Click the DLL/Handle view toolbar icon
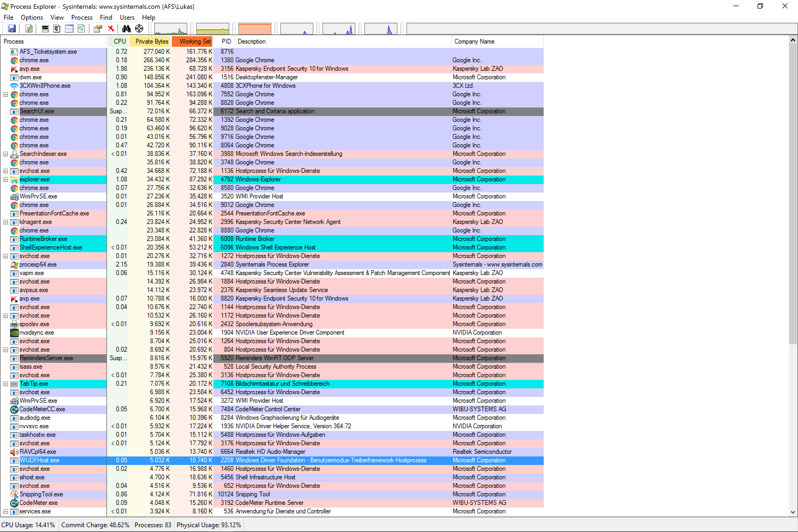The image size is (798, 532). click(x=81, y=29)
